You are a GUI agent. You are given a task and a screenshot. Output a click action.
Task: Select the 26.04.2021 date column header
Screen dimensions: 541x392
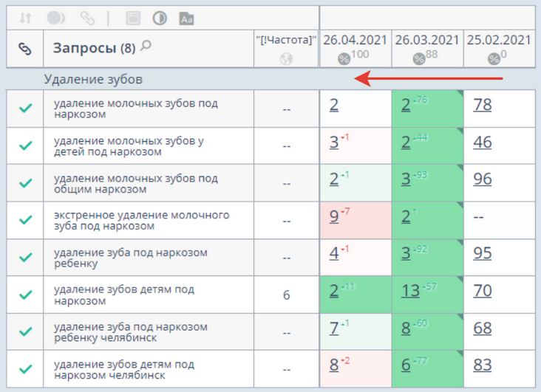[355, 48]
